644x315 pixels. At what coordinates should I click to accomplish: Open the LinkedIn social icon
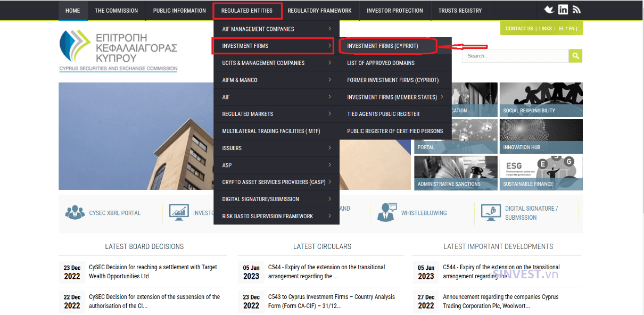pos(563,10)
